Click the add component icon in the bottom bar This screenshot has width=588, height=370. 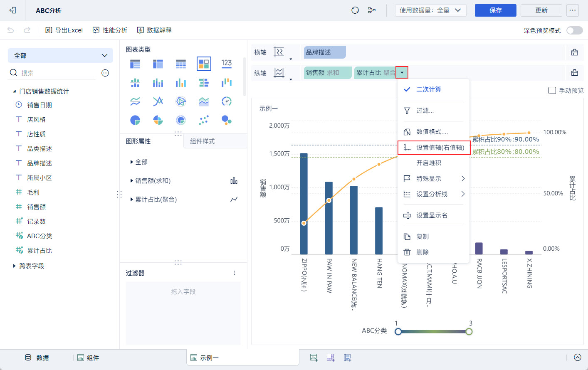314,358
